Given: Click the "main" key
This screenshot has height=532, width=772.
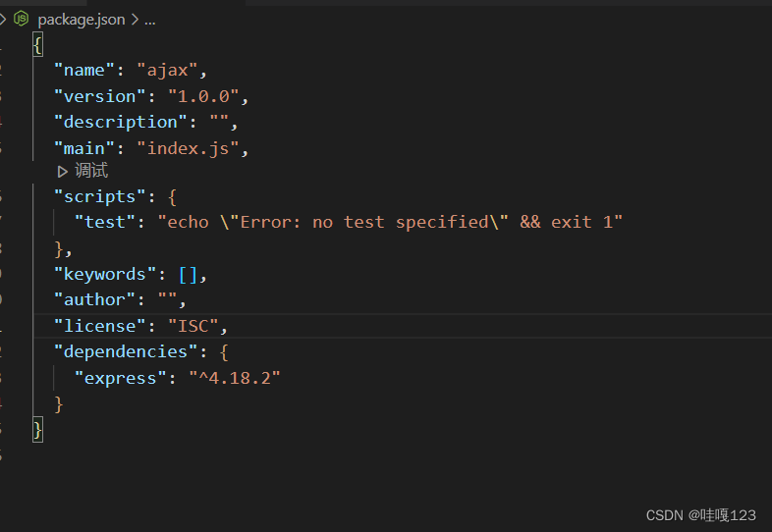Looking at the screenshot, I should coord(84,148).
